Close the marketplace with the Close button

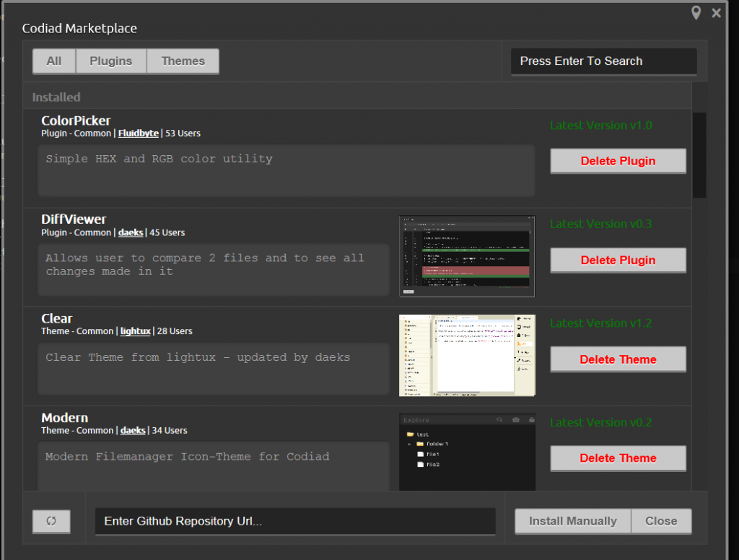click(x=661, y=521)
